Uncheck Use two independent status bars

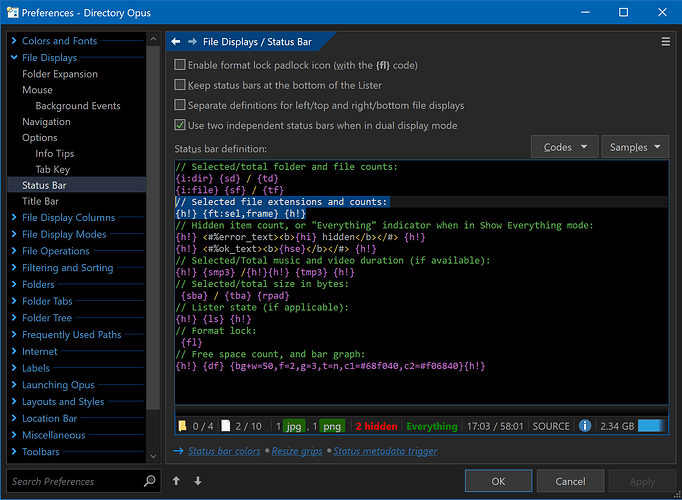[x=180, y=125]
